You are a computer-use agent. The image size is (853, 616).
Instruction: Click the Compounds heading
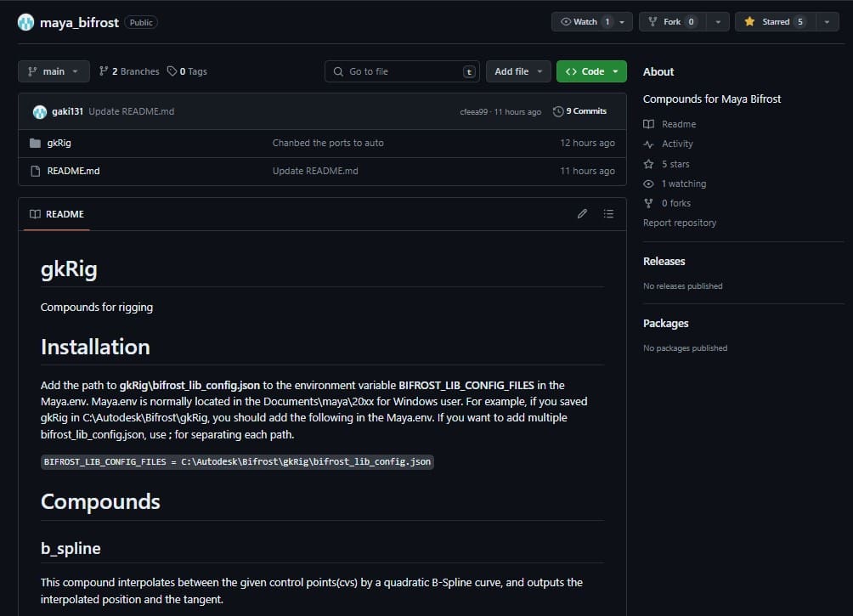tap(100, 501)
